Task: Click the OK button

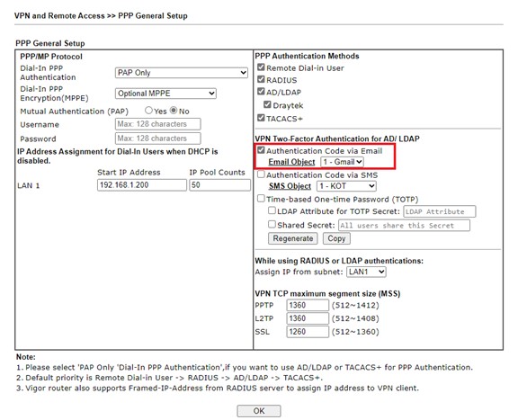Action: tap(259, 411)
